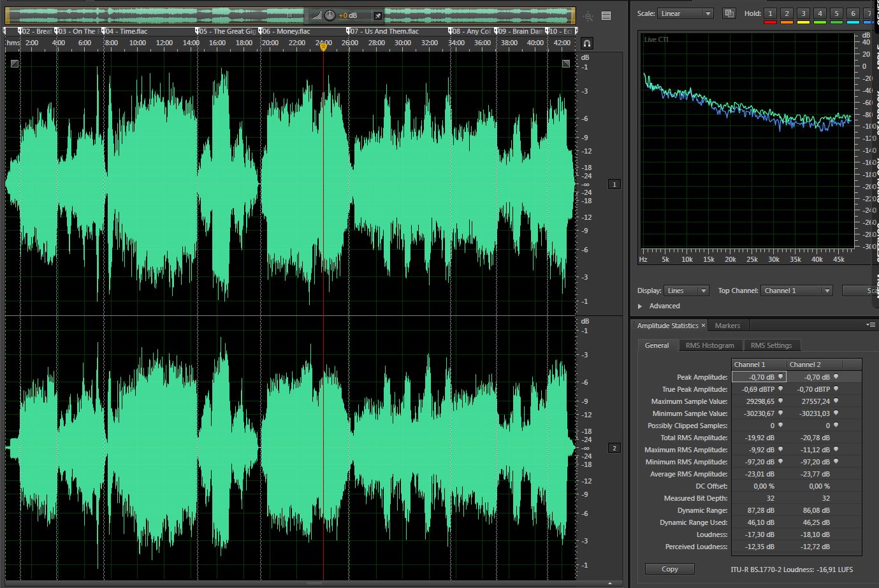879x588 pixels.
Task: Switch to the Markers tab
Action: point(727,326)
